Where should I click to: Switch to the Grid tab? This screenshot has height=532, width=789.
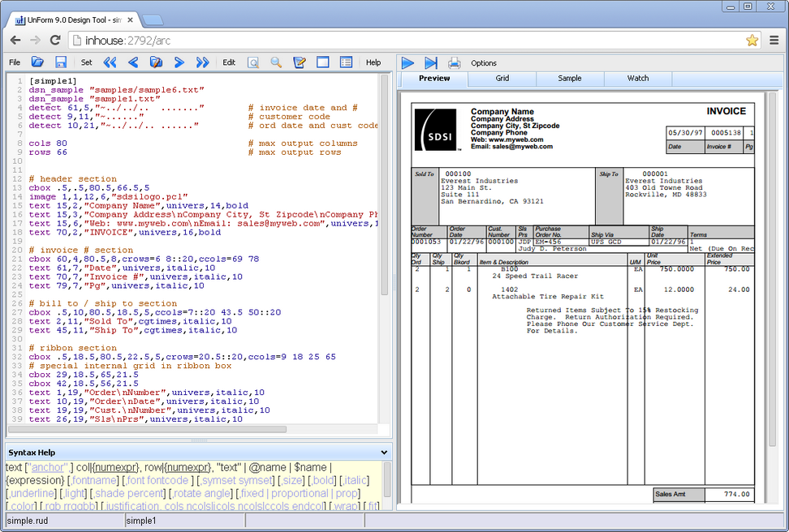502,79
